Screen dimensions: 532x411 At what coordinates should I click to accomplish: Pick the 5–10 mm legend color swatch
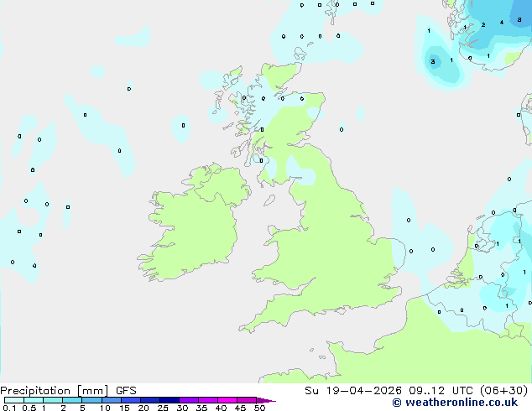pos(91,400)
